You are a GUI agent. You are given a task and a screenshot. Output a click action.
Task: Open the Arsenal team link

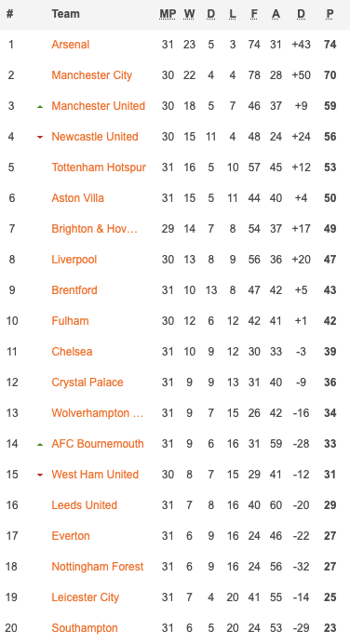click(70, 45)
